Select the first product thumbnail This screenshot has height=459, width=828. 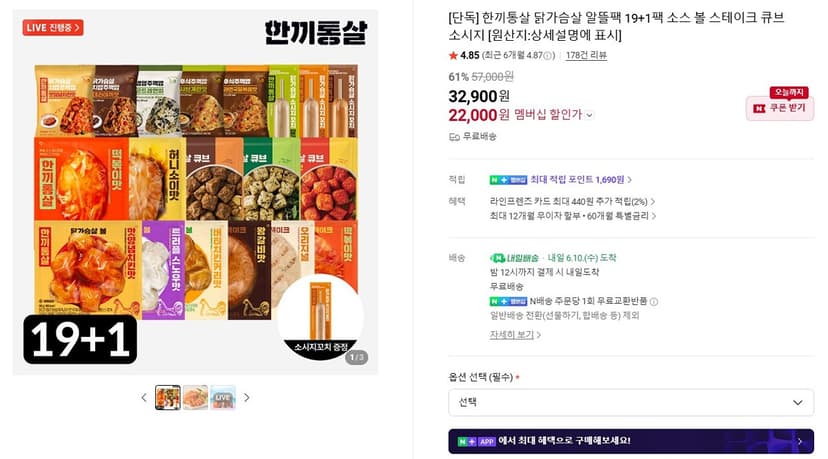click(168, 398)
